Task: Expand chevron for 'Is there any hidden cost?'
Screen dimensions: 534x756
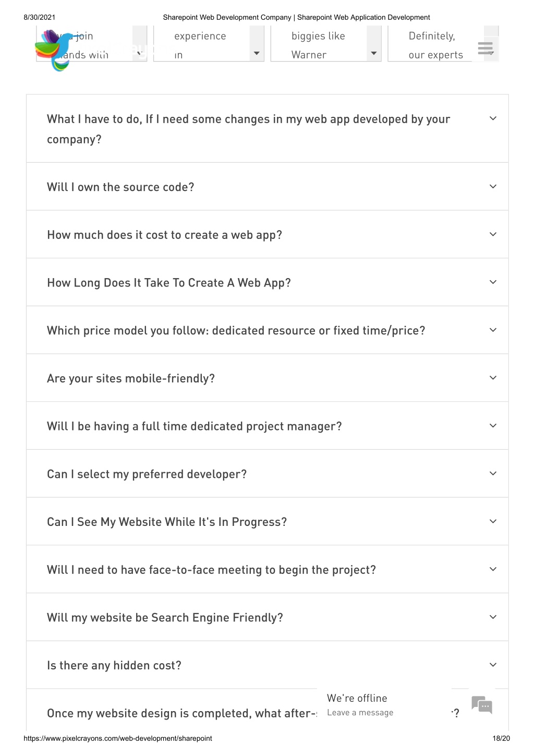Action: pyautogui.click(x=493, y=665)
